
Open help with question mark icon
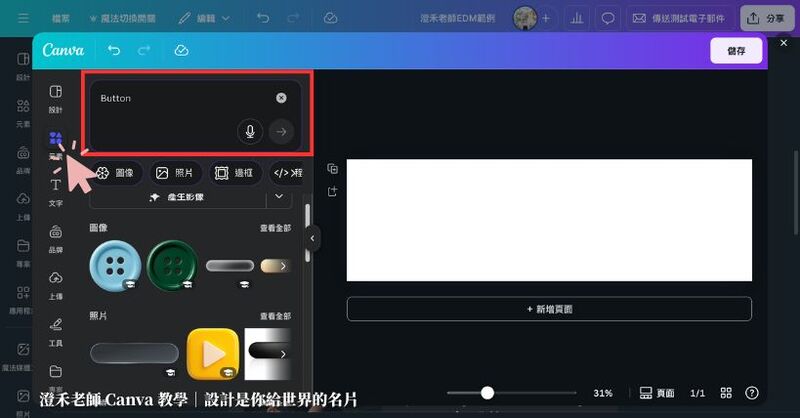[752, 392]
